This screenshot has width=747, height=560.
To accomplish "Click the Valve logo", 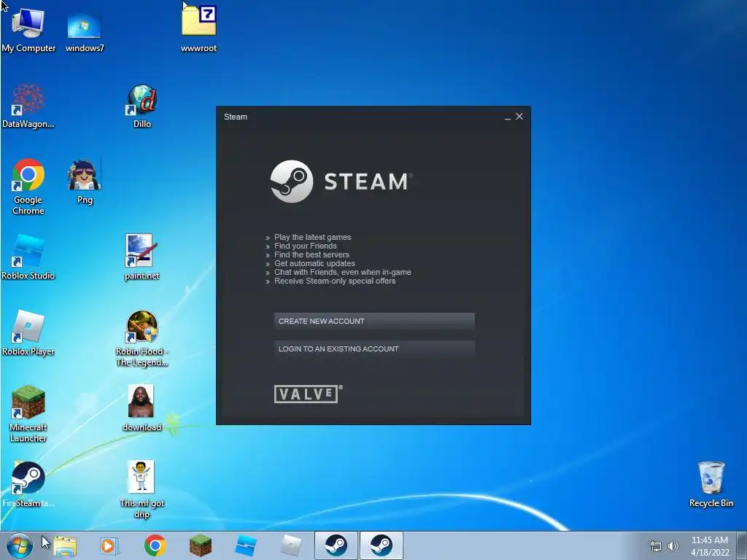I will click(309, 394).
